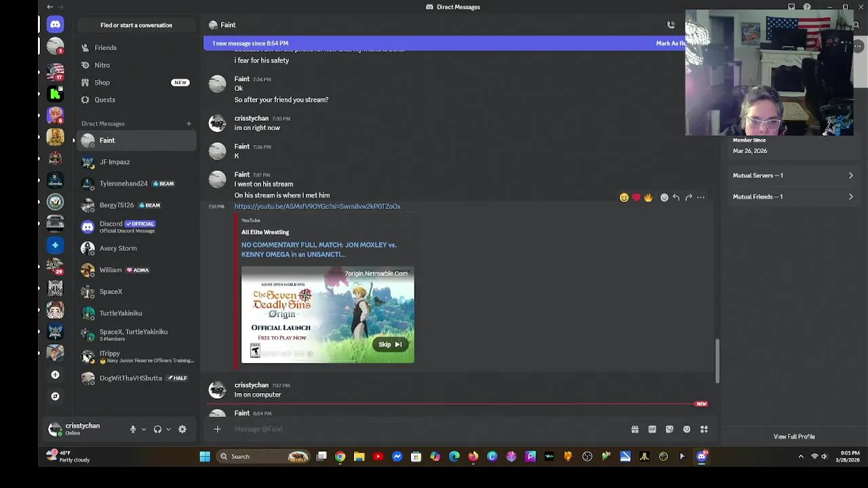Click the All Elite Wrestling channel name
Image resolution: width=868 pixels, height=488 pixels.
[x=265, y=232]
